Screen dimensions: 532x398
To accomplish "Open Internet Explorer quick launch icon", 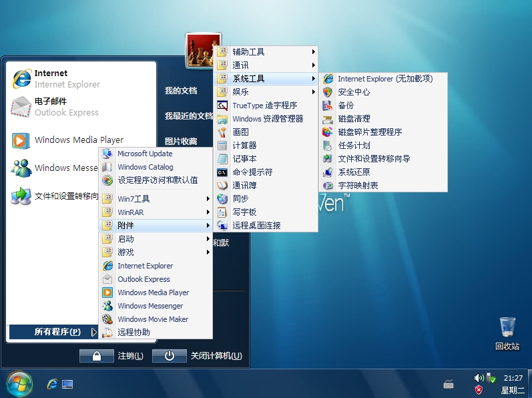I will pos(52,384).
